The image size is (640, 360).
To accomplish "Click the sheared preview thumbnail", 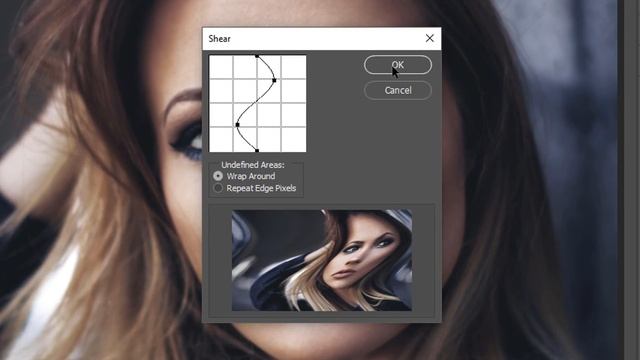I will pos(322,260).
